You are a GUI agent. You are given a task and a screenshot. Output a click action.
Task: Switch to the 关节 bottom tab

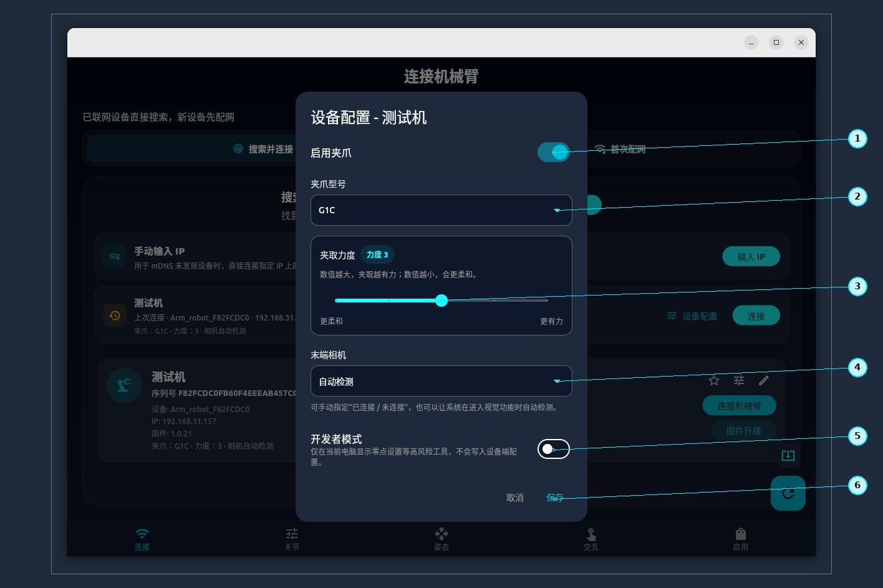pyautogui.click(x=292, y=539)
